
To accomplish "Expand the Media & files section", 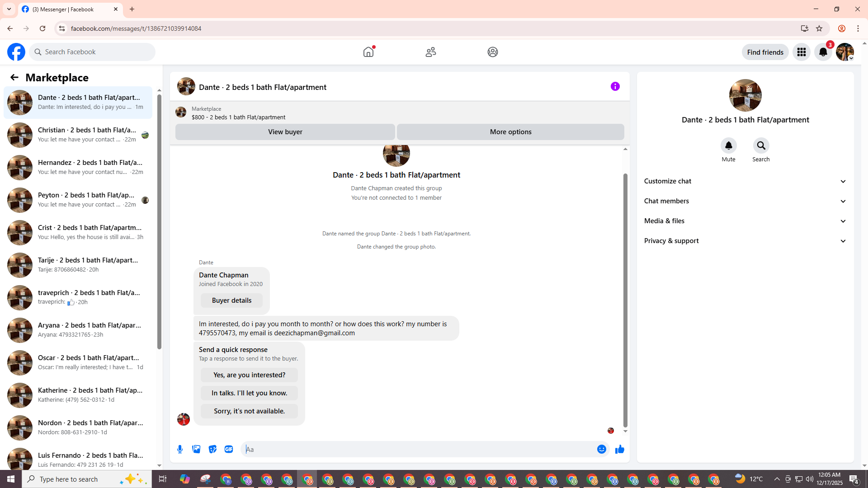I will point(745,221).
